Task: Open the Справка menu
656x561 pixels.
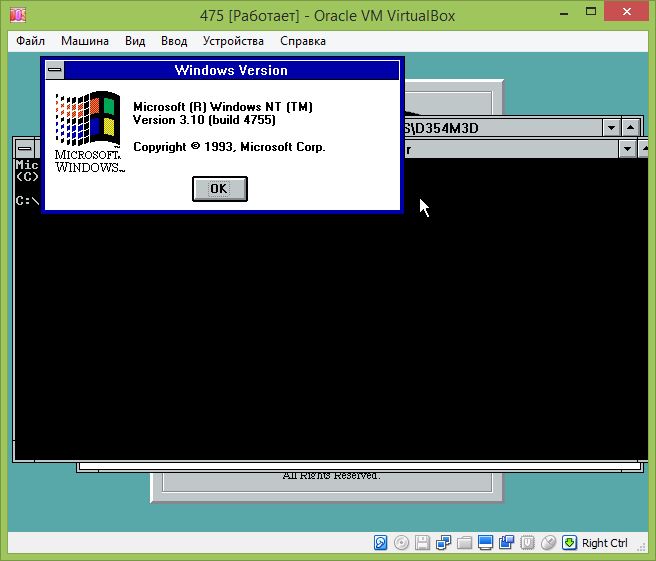Action: point(302,41)
